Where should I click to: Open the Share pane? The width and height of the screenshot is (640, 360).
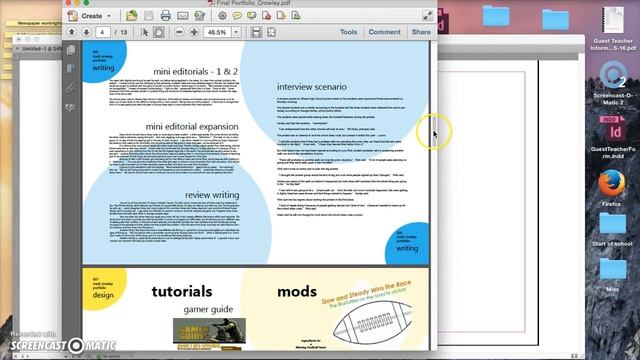421,32
